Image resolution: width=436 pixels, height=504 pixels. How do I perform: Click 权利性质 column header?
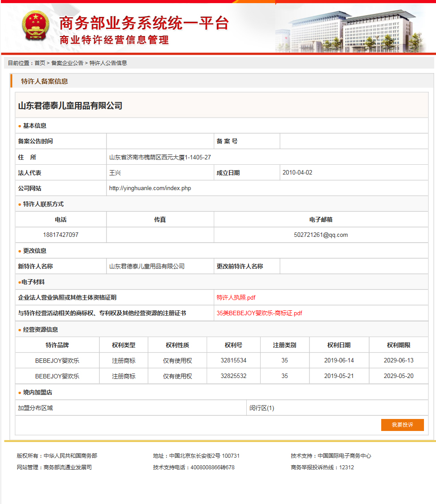178,345
